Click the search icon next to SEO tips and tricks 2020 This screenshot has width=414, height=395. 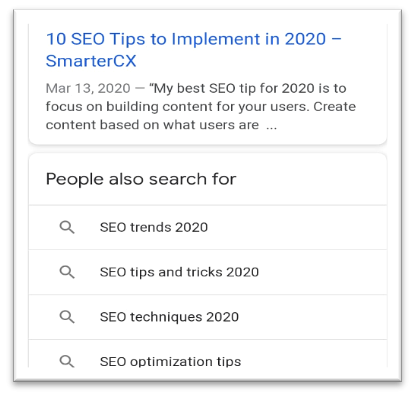pos(67,272)
